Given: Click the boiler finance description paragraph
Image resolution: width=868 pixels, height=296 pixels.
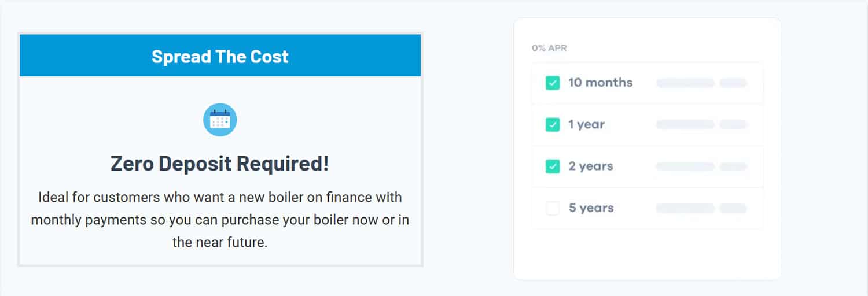Looking at the screenshot, I should tap(220, 220).
